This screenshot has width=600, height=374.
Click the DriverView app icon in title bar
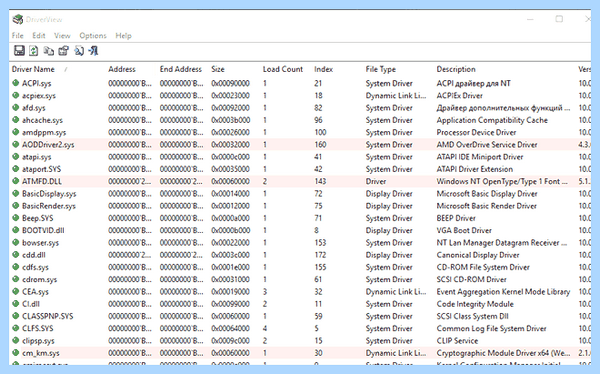pyautogui.click(x=18, y=19)
